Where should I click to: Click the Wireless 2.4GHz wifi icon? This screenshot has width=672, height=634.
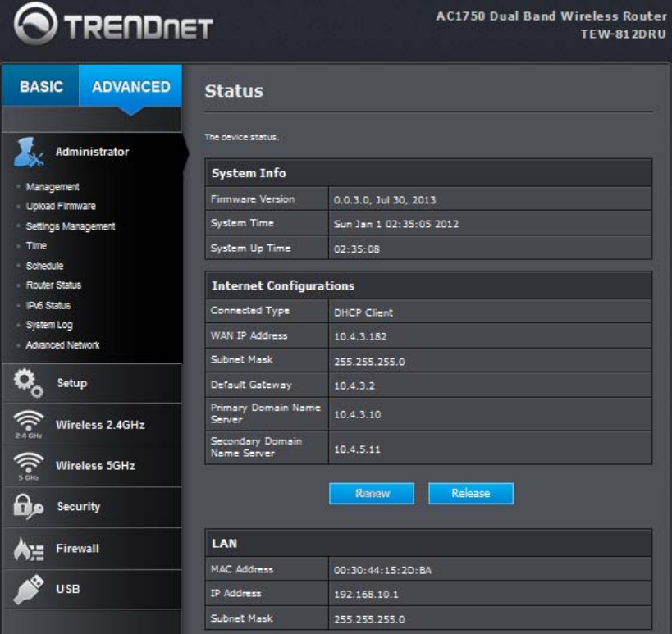click(28, 424)
